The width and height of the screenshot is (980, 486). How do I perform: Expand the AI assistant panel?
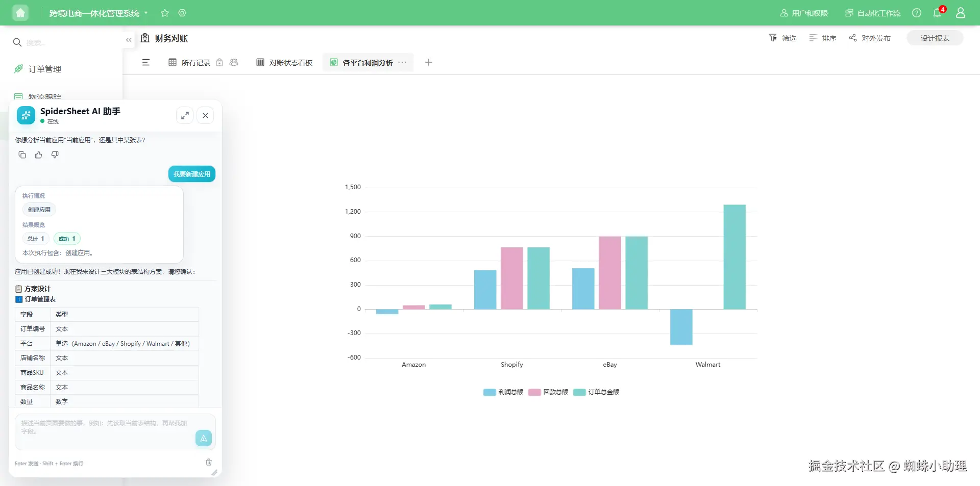point(185,116)
